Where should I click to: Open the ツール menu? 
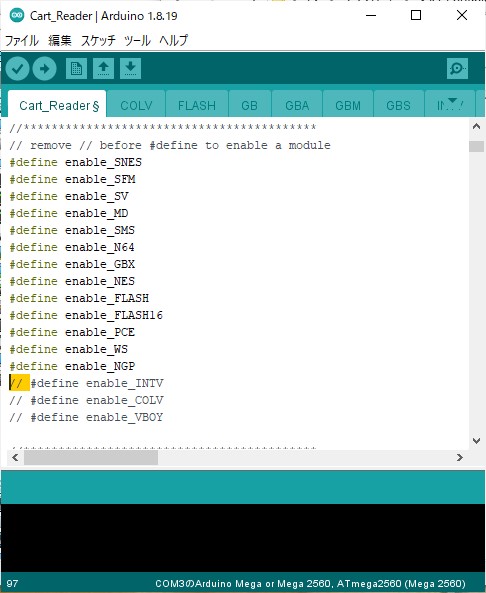[137, 40]
